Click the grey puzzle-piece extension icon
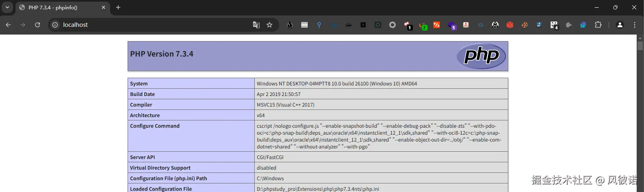Viewport: 644px width, 192px height. (569, 25)
